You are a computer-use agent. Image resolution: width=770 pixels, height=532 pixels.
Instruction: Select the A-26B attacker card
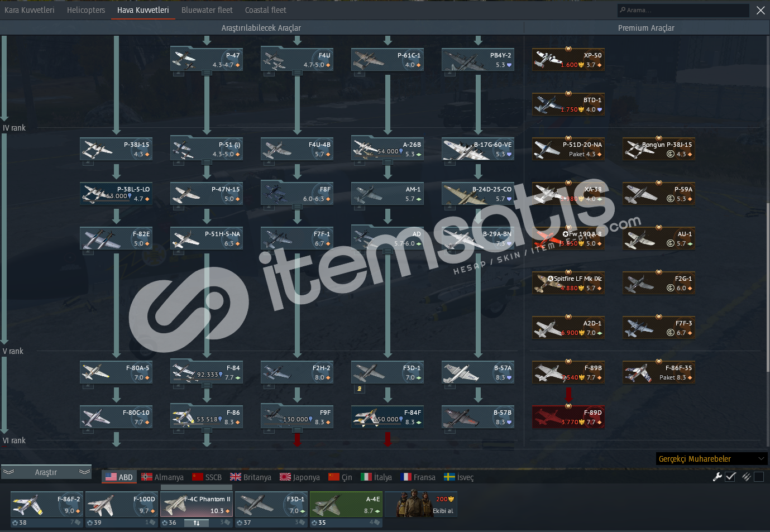tap(388, 149)
